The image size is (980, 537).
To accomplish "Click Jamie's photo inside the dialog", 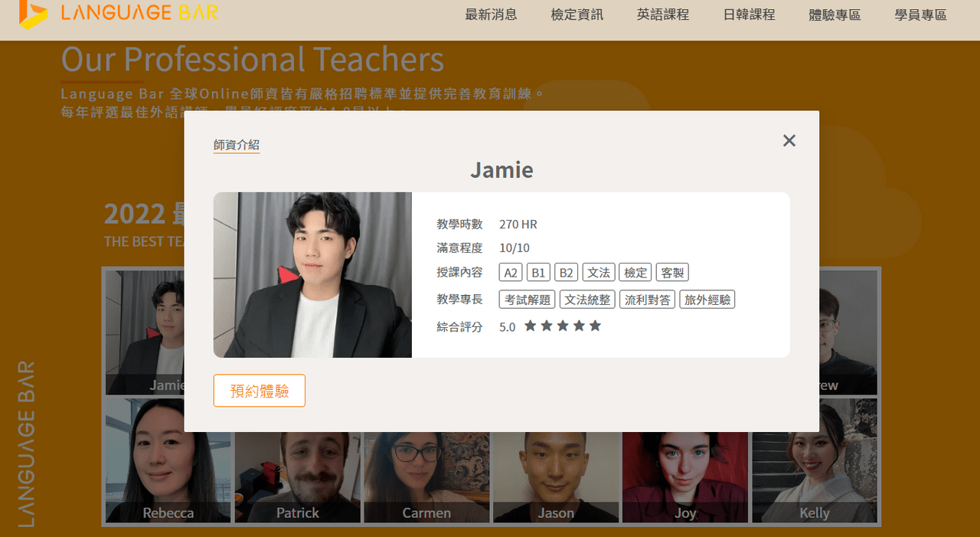I will click(312, 275).
